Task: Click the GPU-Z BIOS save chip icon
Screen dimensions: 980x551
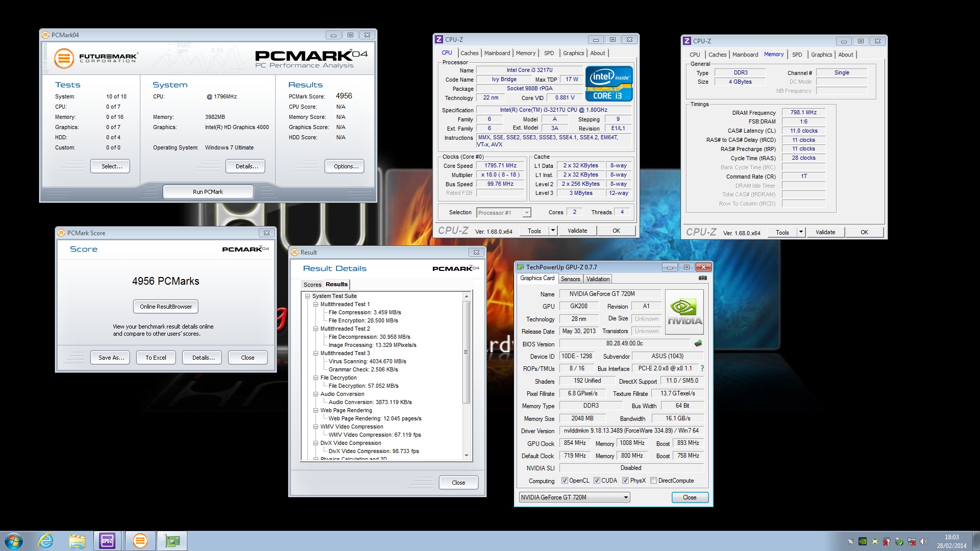Action: coord(698,343)
